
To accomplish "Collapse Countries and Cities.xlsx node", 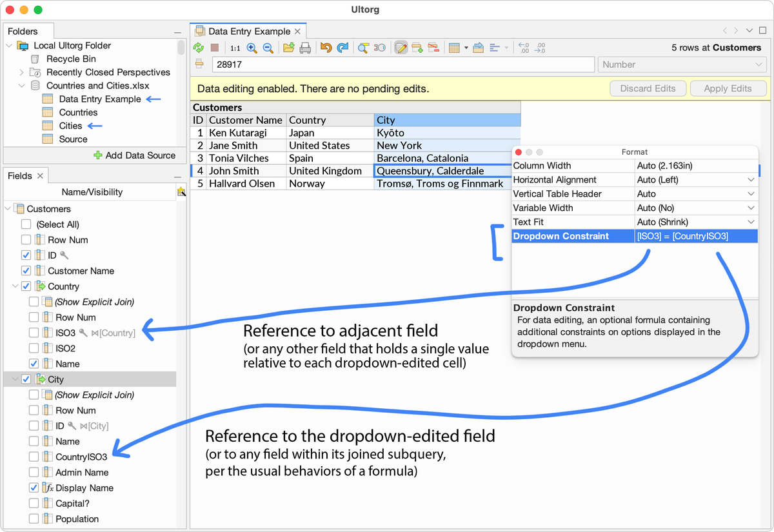I will [x=21, y=86].
